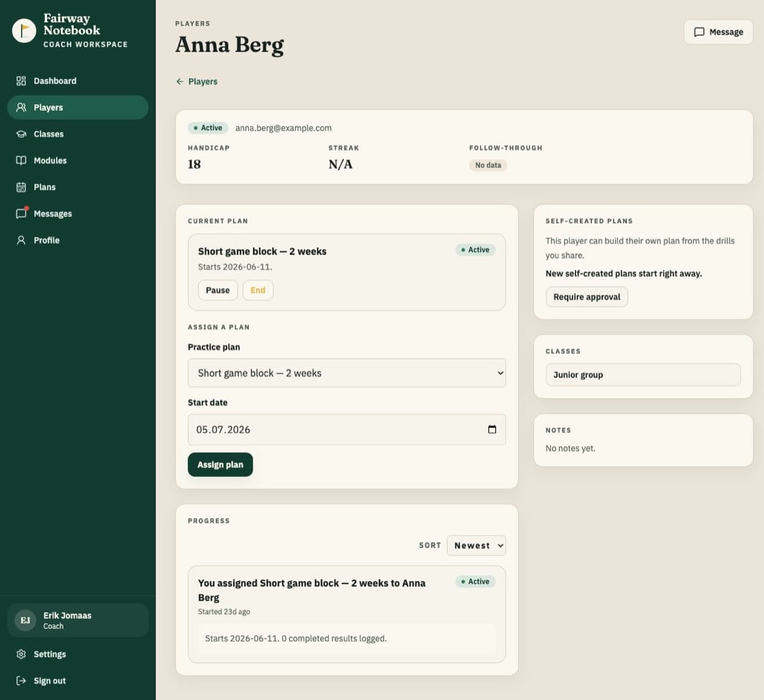
Task: Click Erik Jomaas coach account card
Action: [x=78, y=620]
